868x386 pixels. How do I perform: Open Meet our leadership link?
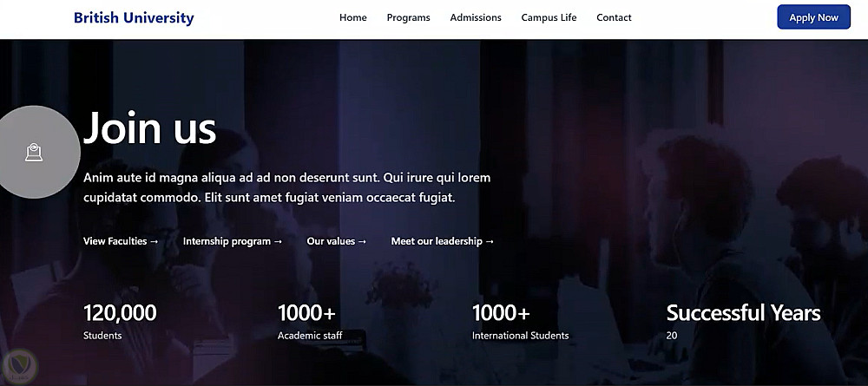point(443,241)
